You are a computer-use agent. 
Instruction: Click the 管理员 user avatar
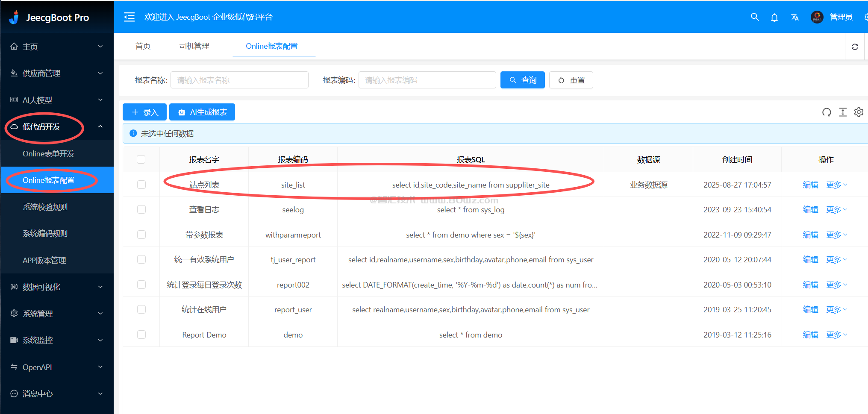coord(817,17)
